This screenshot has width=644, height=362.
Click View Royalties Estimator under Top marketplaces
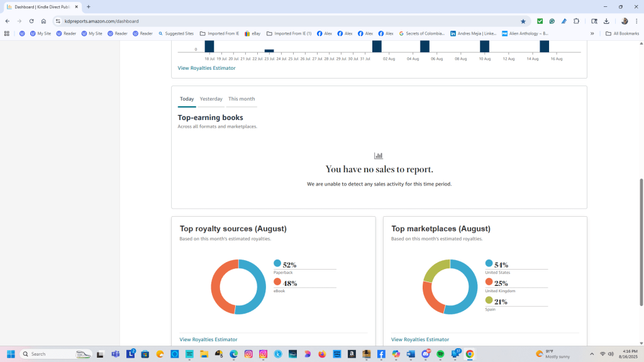(x=419, y=339)
